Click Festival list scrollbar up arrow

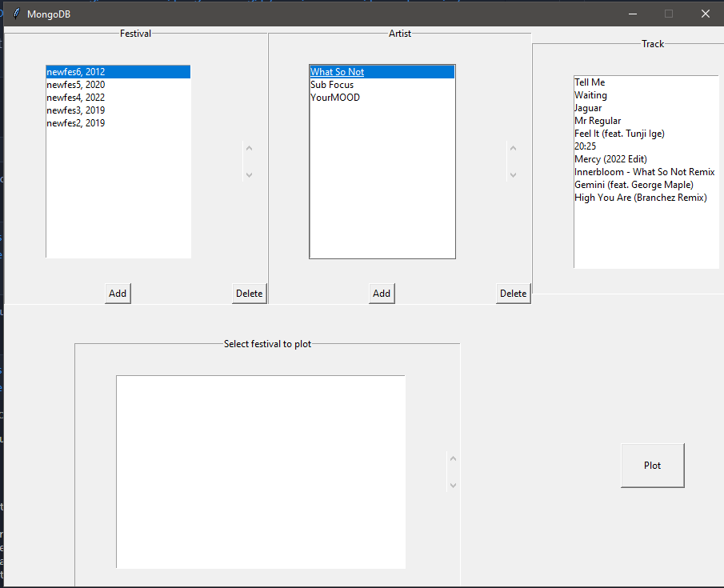coord(250,148)
